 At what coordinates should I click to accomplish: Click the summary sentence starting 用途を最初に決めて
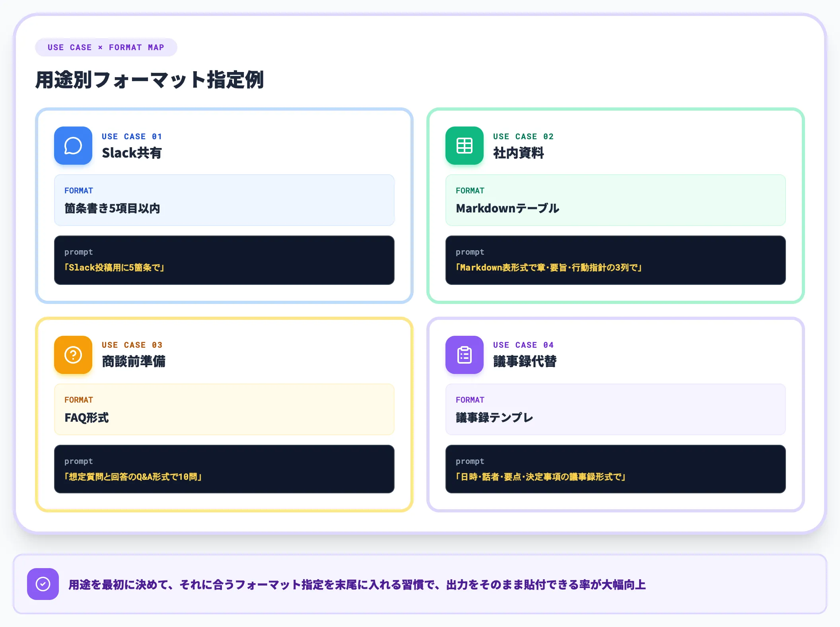[x=357, y=585]
